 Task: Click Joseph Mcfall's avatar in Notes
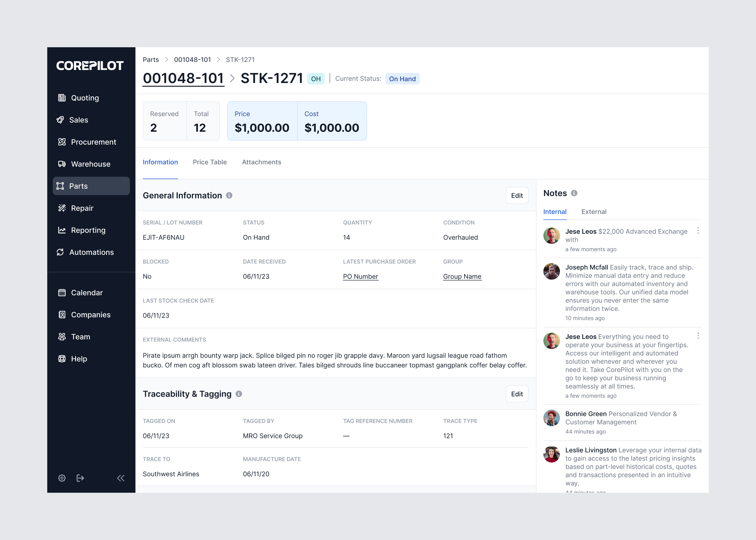point(551,272)
